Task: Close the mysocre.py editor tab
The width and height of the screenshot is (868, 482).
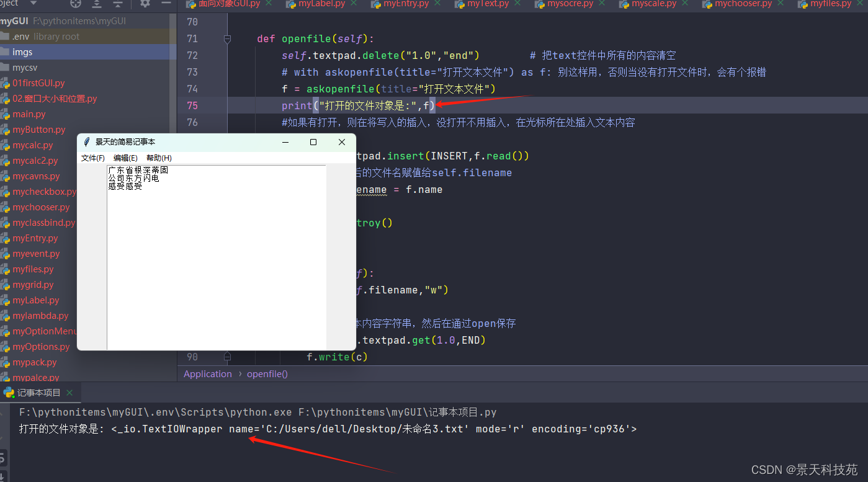Action: point(603,3)
